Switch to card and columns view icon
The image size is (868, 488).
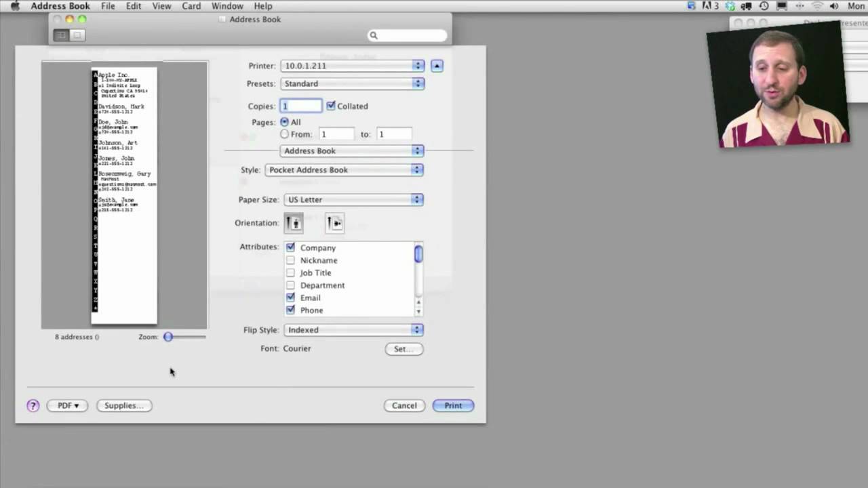61,35
